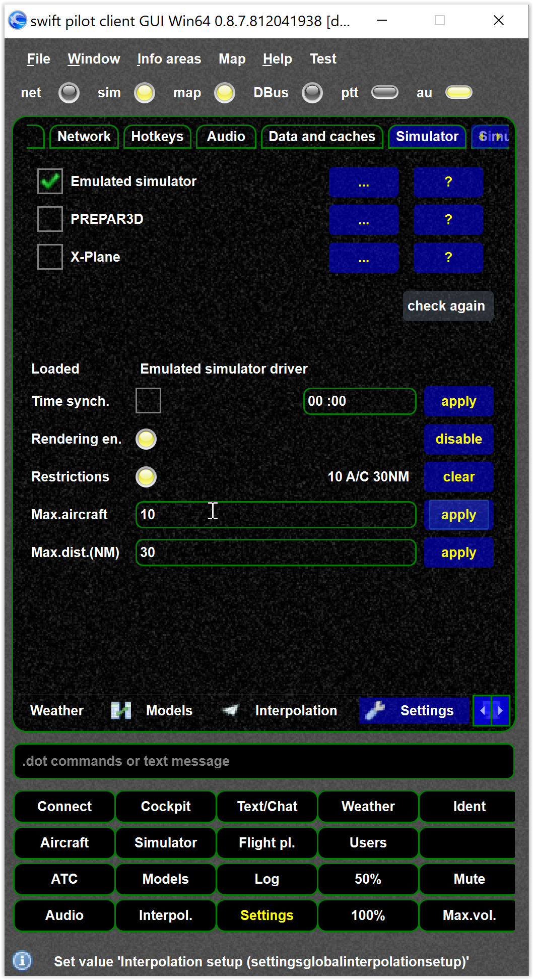Open the Info areas menu
533x980 pixels.
(169, 59)
